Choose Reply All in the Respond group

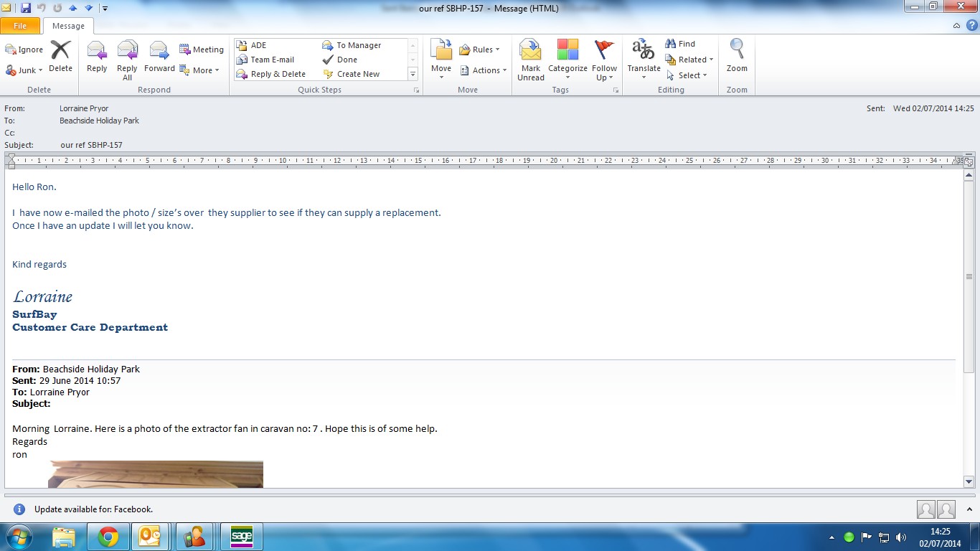(127, 60)
